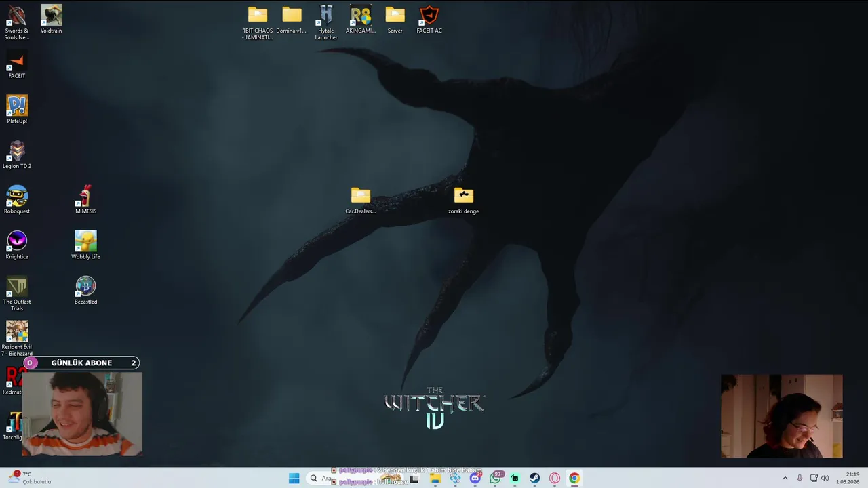Select the Domina.v1 folder

tap(292, 19)
